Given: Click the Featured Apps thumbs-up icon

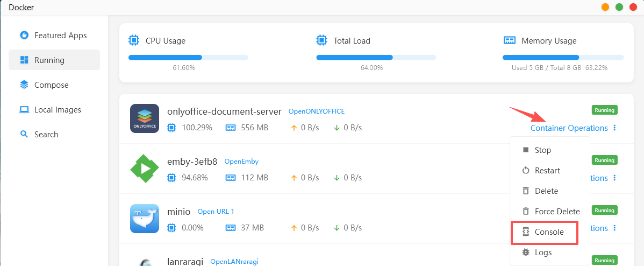Looking at the screenshot, I should 24,36.
